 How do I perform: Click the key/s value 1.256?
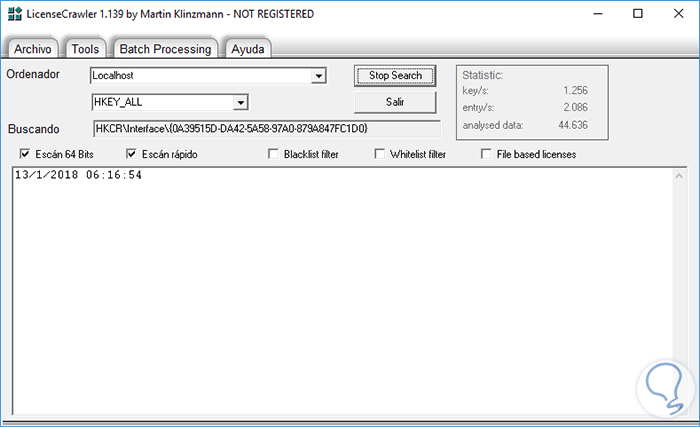pos(575,90)
